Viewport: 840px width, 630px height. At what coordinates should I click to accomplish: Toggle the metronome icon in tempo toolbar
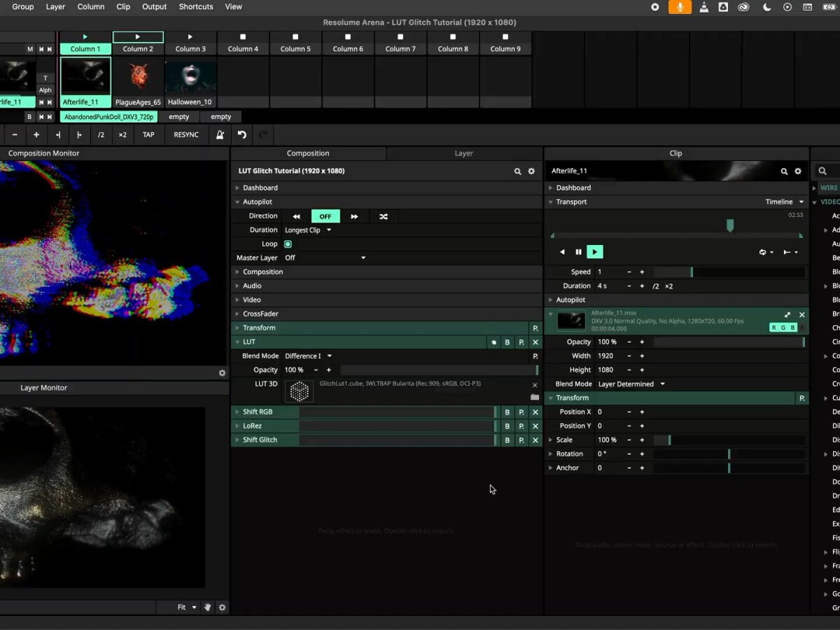pos(220,135)
